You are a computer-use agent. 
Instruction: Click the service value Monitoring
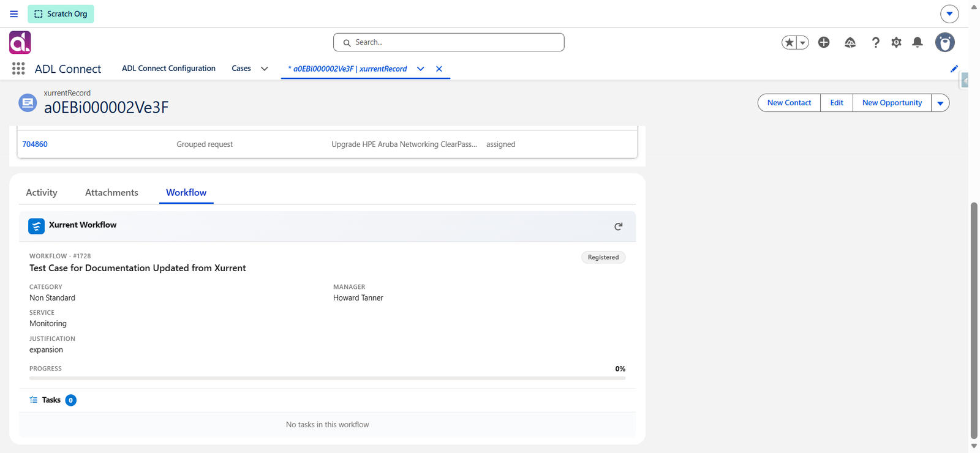[48, 324]
